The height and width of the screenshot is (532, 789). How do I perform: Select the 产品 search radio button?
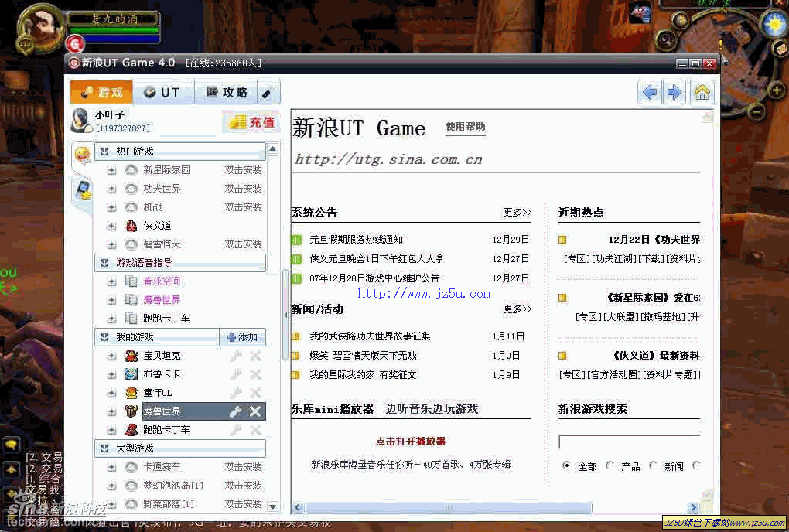[610, 465]
